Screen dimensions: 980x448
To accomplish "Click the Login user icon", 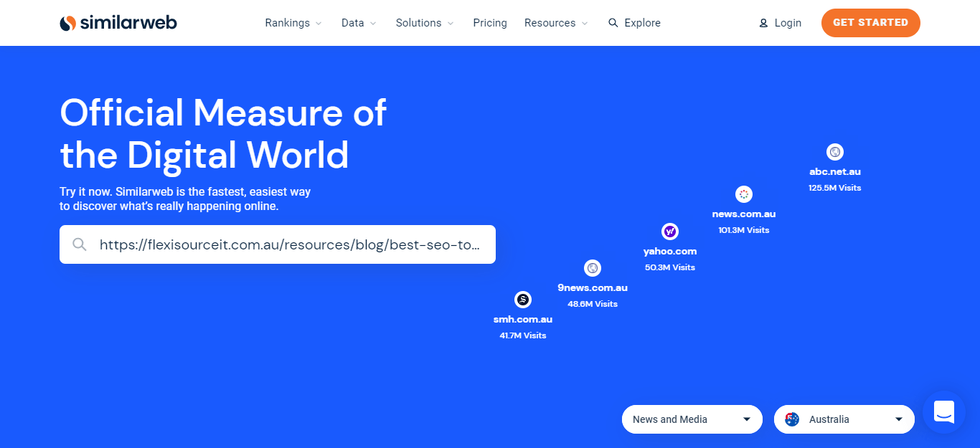I will pyautogui.click(x=763, y=23).
